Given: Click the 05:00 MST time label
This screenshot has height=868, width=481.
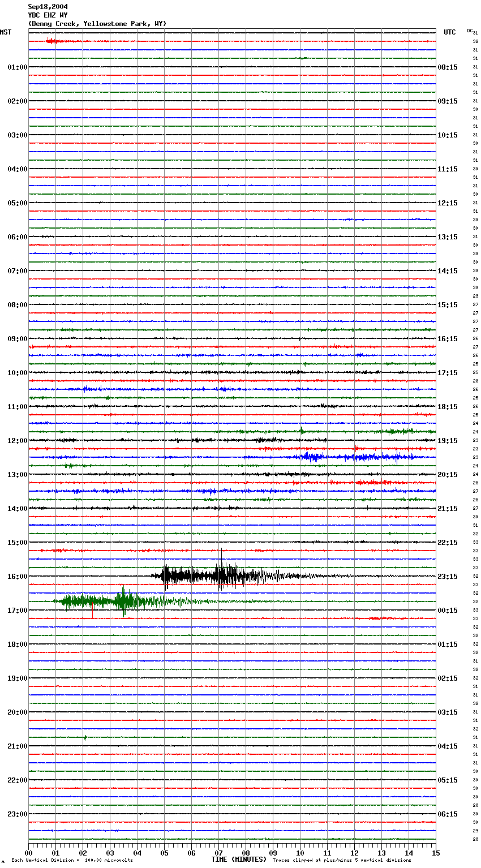Looking at the screenshot, I should point(17,203).
